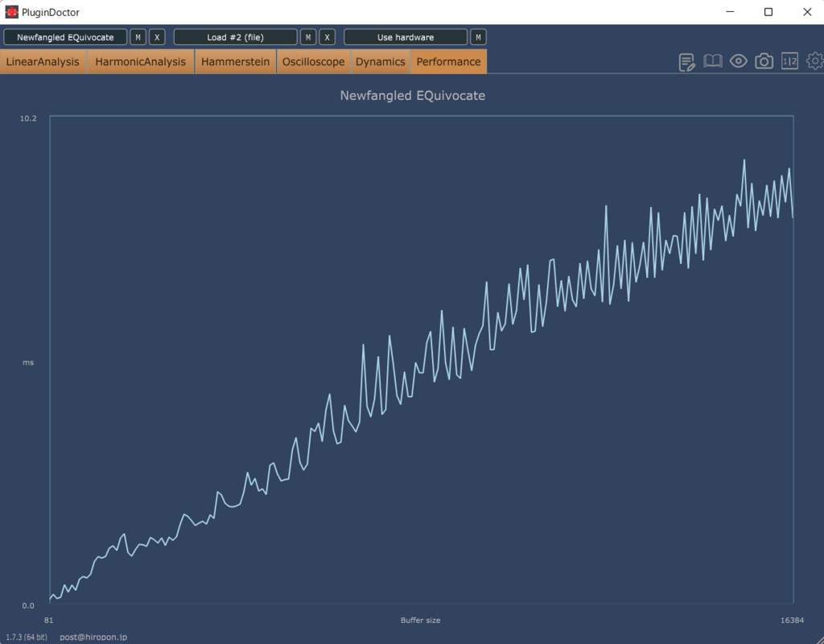Click the PluginDoctor app logo icon
Viewport: 824px width, 644px height.
(11, 11)
